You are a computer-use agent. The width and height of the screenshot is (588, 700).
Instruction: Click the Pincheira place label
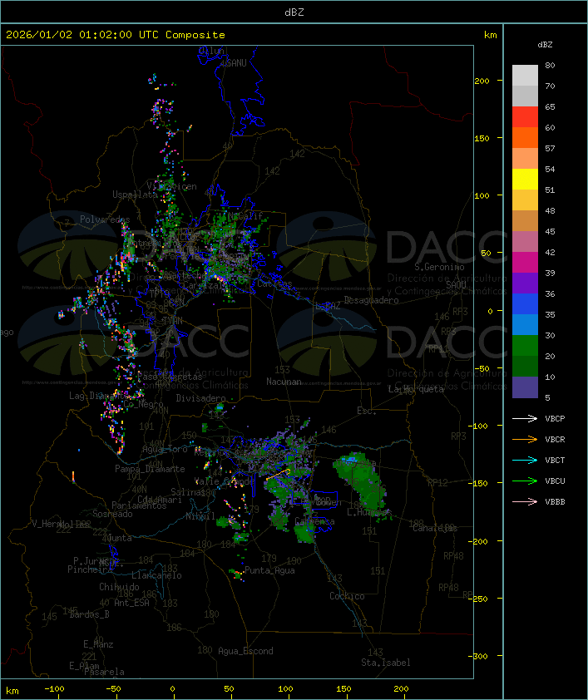point(90,569)
